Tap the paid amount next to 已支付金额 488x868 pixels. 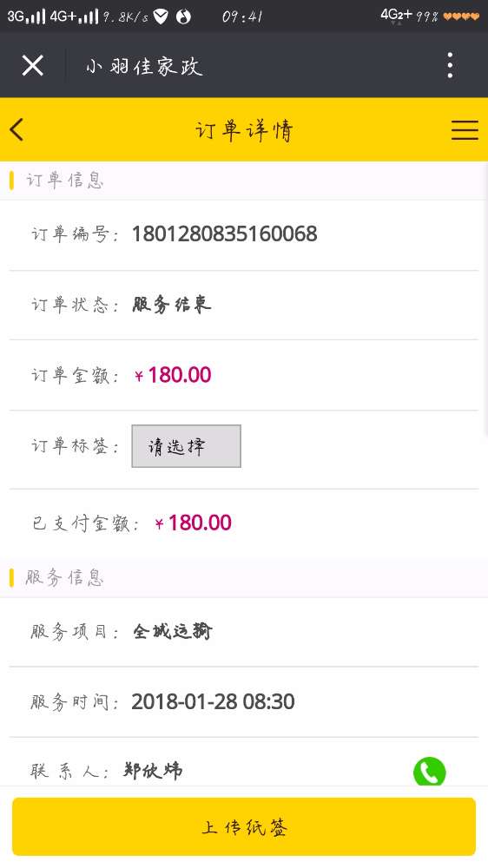pyautogui.click(x=194, y=523)
